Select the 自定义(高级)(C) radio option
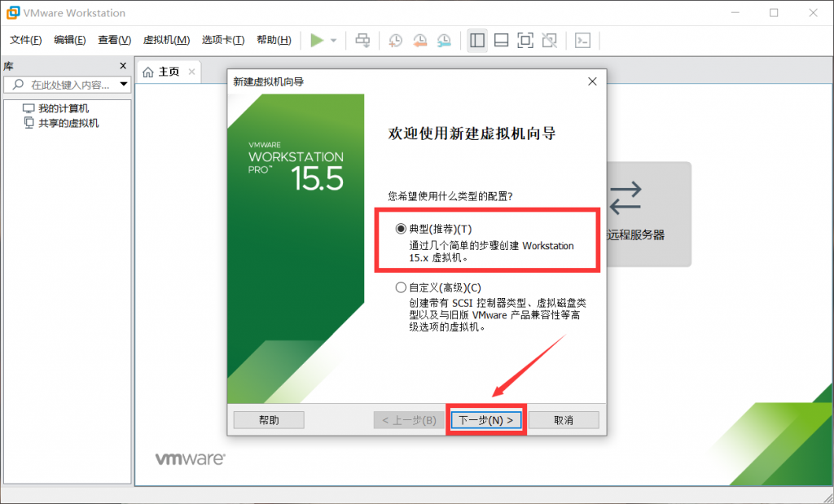The width and height of the screenshot is (834, 504). point(401,287)
